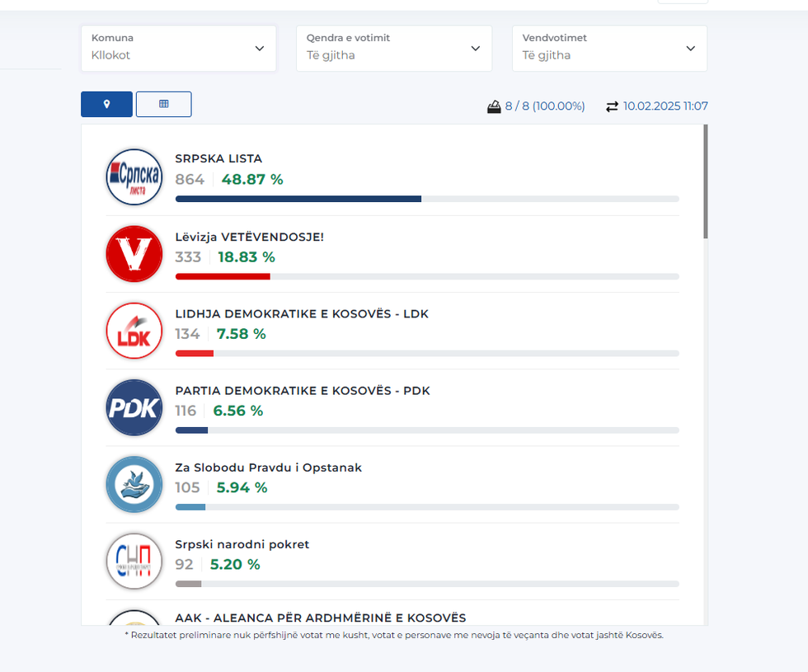Switch to table grid view

(163, 105)
